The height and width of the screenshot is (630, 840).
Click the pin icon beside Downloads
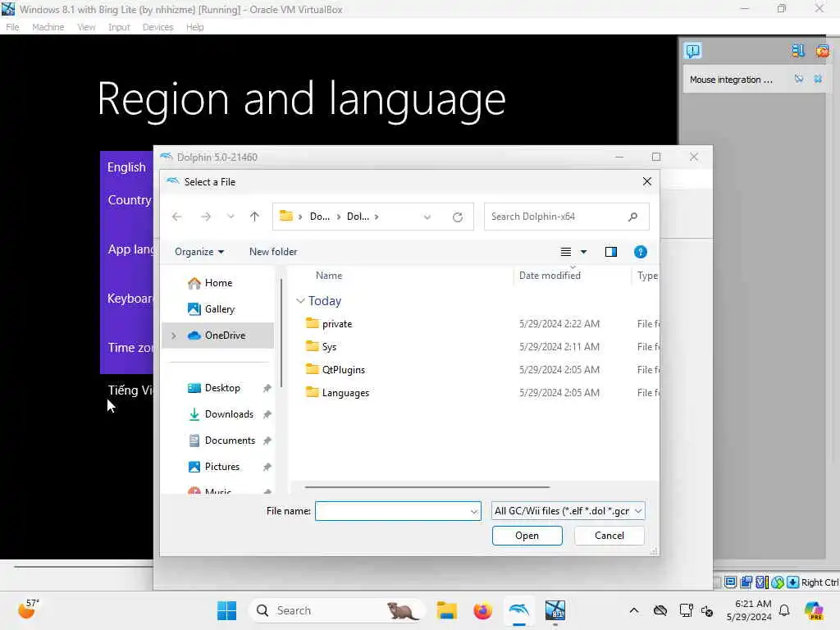pyautogui.click(x=267, y=414)
